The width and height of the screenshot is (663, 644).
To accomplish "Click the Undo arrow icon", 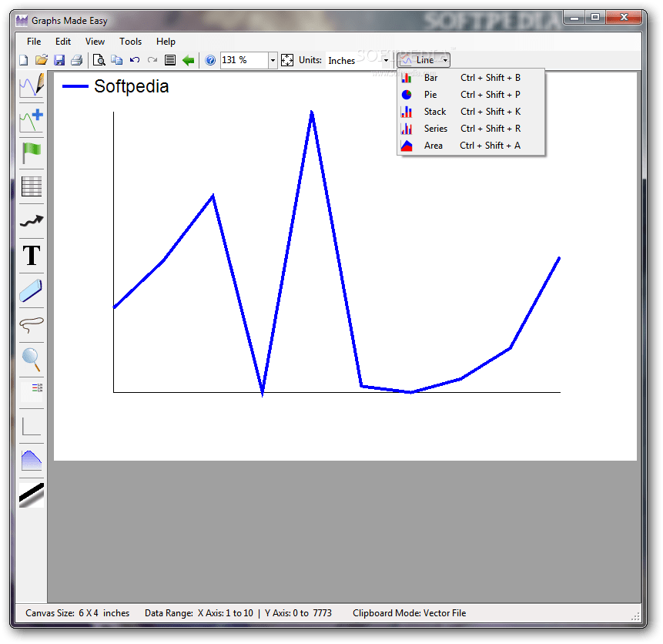I will point(135,60).
